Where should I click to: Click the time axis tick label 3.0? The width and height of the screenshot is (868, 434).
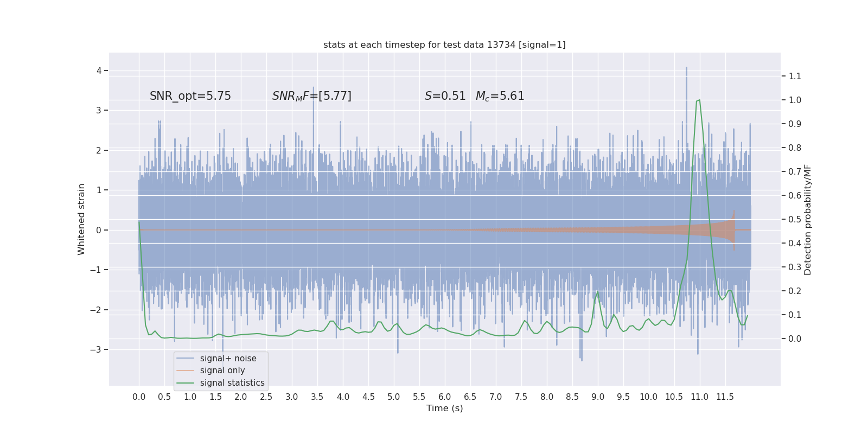click(x=292, y=397)
